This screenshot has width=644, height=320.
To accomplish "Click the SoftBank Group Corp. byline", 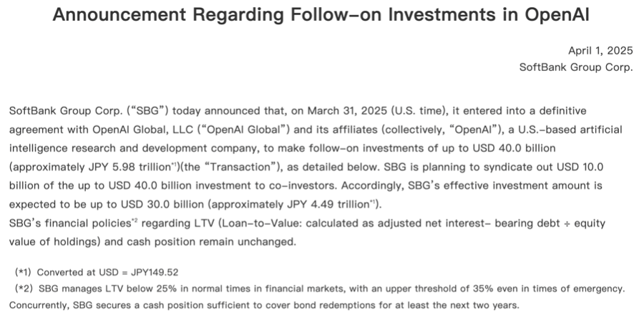I will (x=576, y=67).
